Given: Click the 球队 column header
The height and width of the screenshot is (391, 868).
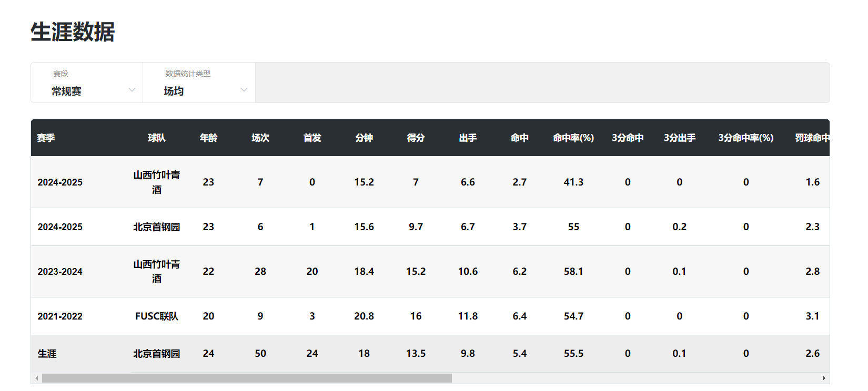Looking at the screenshot, I should 157,138.
